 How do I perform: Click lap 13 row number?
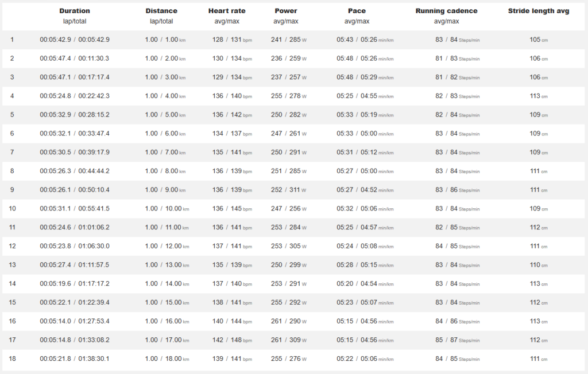13,265
